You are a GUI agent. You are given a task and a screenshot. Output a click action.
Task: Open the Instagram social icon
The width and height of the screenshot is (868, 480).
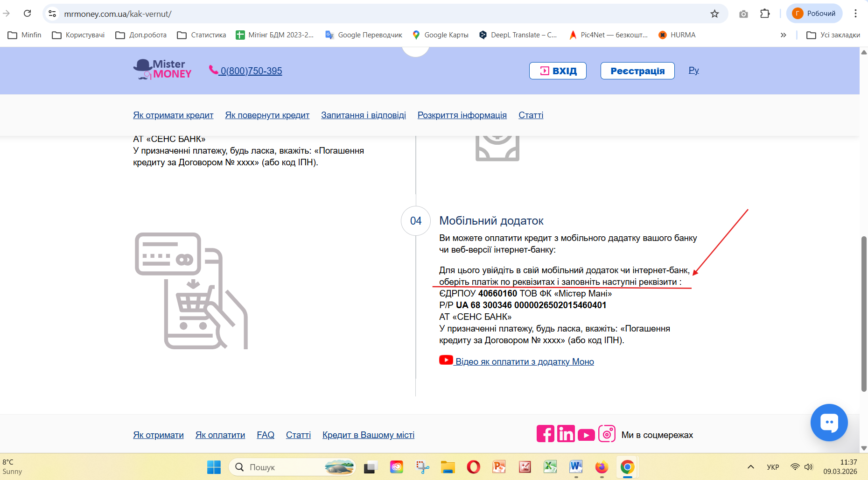click(x=607, y=434)
